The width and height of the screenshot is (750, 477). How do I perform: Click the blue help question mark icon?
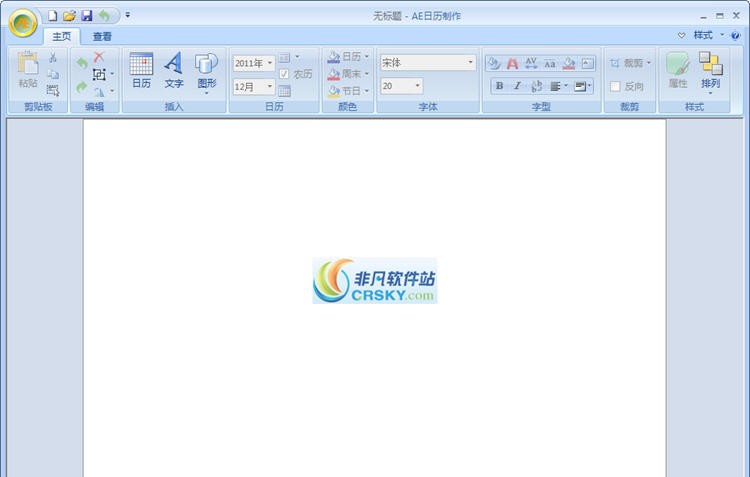click(x=736, y=35)
